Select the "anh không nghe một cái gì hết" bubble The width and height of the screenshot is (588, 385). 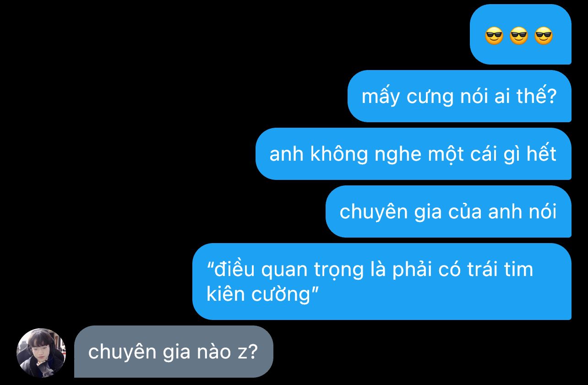(x=414, y=154)
